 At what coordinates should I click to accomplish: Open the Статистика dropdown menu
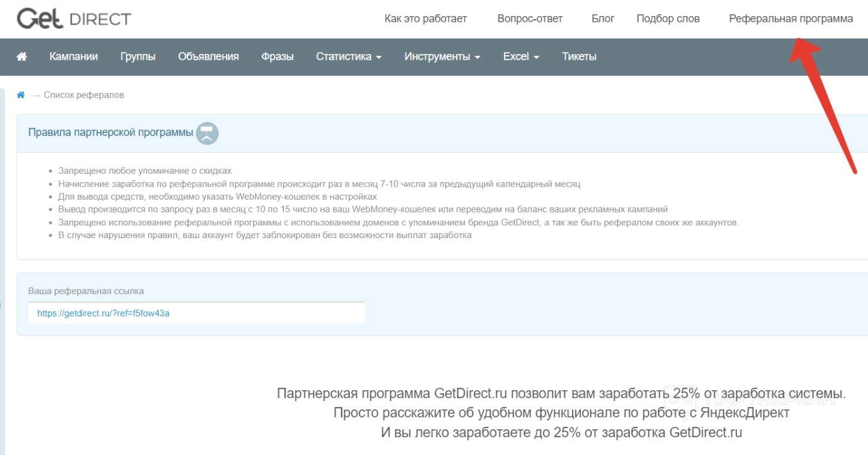[349, 56]
